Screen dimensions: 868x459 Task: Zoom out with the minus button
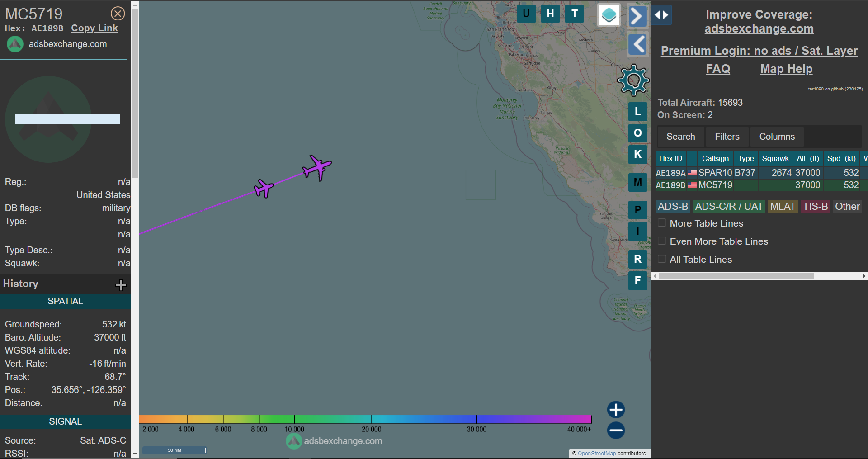pos(616,430)
